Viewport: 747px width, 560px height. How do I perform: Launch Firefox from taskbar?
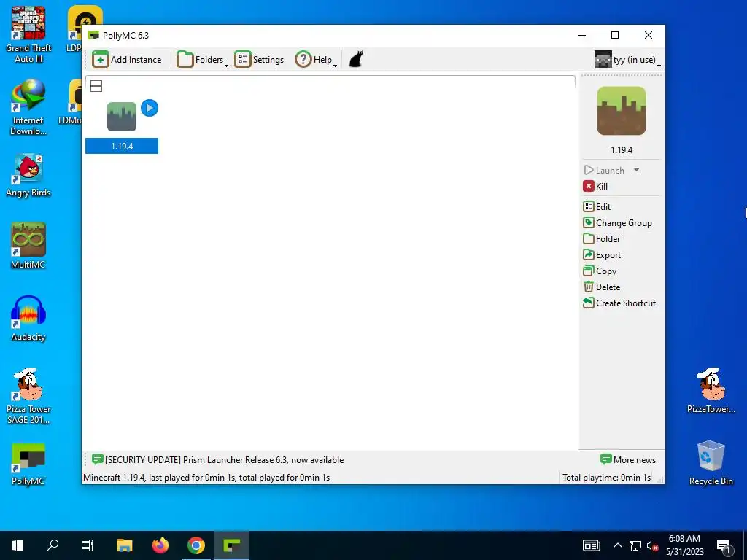pyautogui.click(x=160, y=545)
